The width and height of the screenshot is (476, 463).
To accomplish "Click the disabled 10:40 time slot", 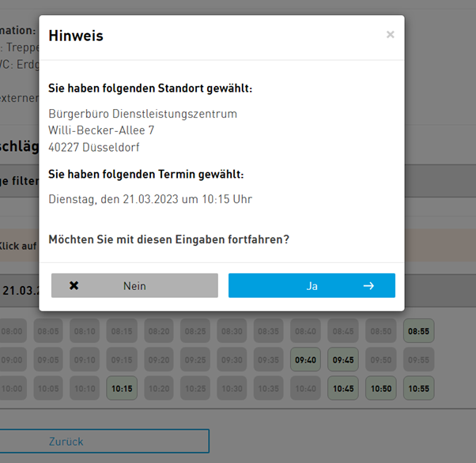I will click(x=305, y=389).
